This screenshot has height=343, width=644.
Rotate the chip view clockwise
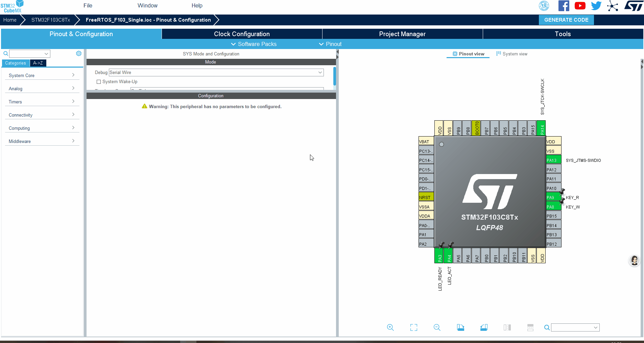(460, 327)
